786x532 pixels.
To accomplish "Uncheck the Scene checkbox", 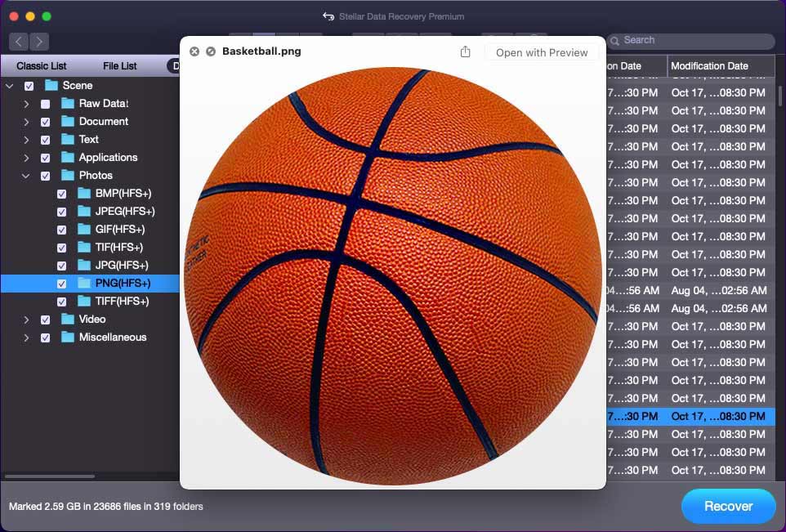I will point(29,86).
